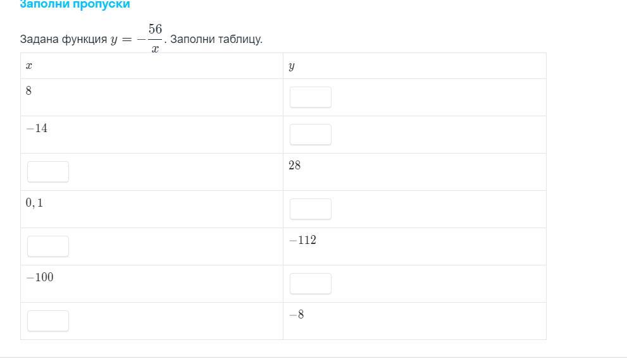
Task: Click the y input field for x = −14
Action: 310,135
